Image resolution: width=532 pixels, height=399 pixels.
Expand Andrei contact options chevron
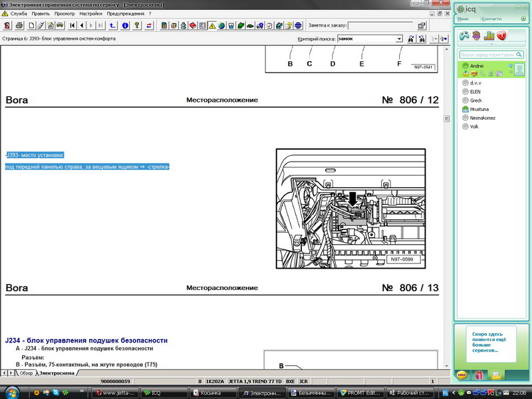pyautogui.click(x=511, y=72)
